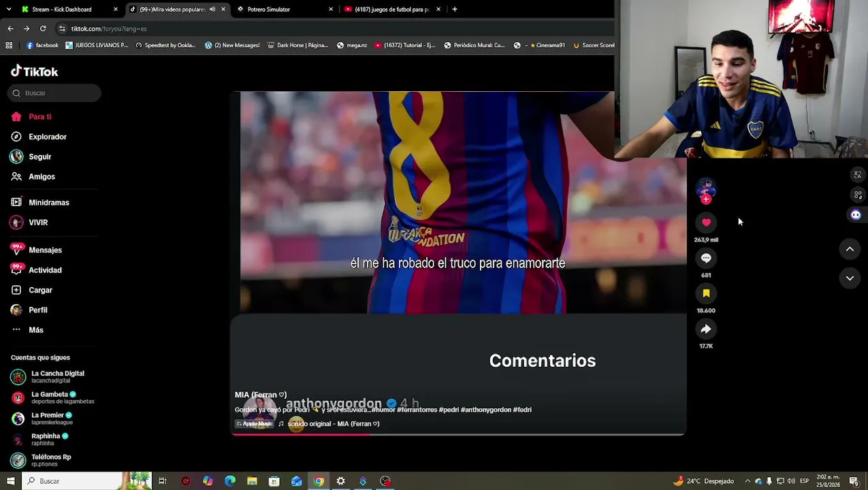This screenshot has height=490, width=868.
Task: Save the video with the bookmark icon
Action: 706,293
